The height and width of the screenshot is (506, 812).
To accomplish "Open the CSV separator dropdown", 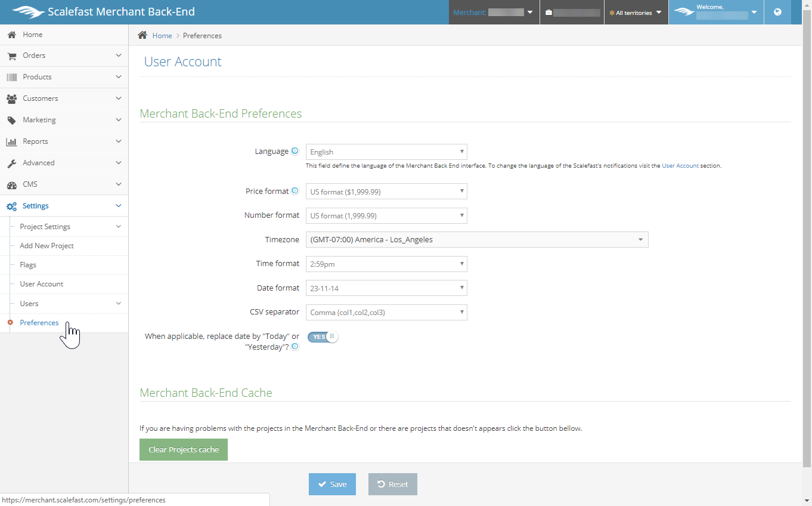I will tap(386, 313).
